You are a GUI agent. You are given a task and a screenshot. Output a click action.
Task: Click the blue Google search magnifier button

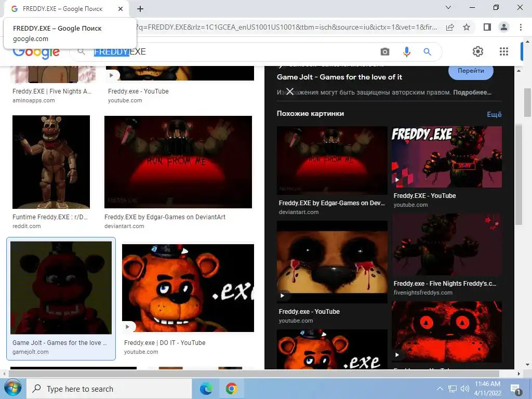[427, 51]
